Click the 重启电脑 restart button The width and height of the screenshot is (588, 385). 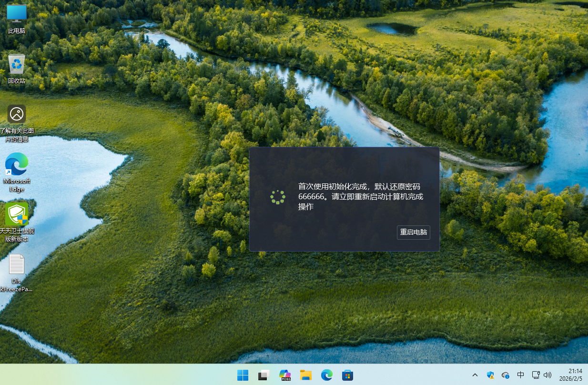tap(413, 232)
